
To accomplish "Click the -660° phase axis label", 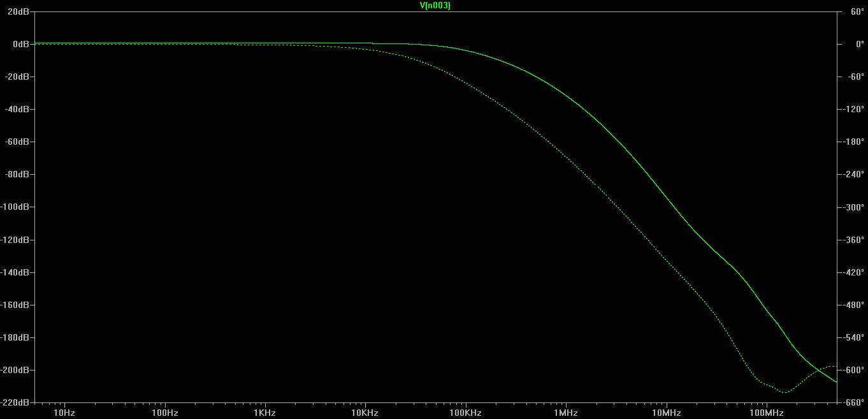I will [853, 402].
